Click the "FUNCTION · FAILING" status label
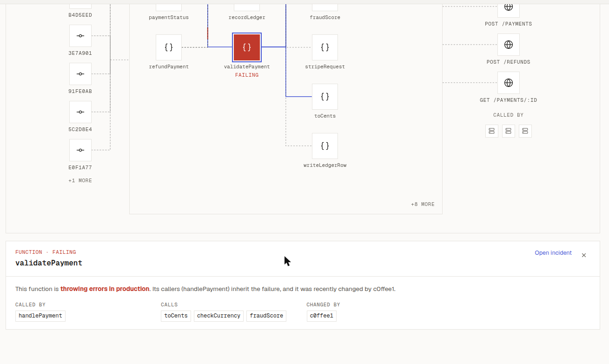This screenshot has width=609, height=364. click(46, 252)
